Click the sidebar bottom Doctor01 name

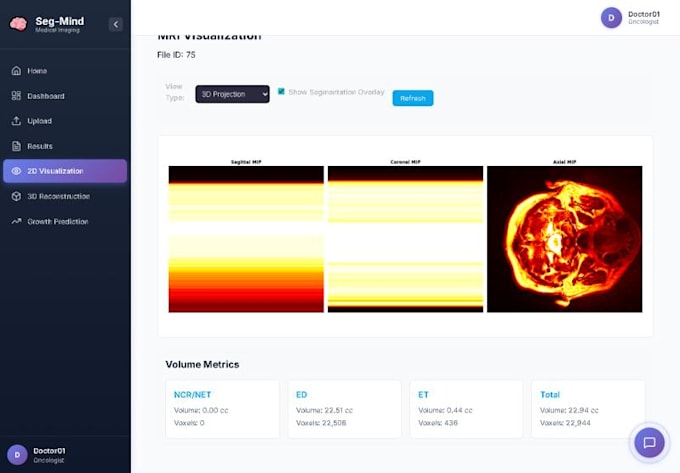coord(49,451)
